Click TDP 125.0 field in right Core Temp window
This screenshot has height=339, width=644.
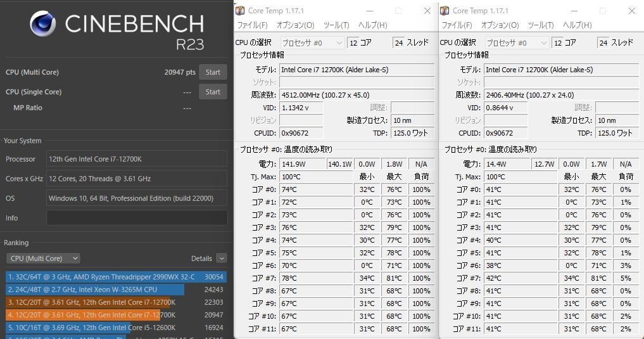pos(617,133)
